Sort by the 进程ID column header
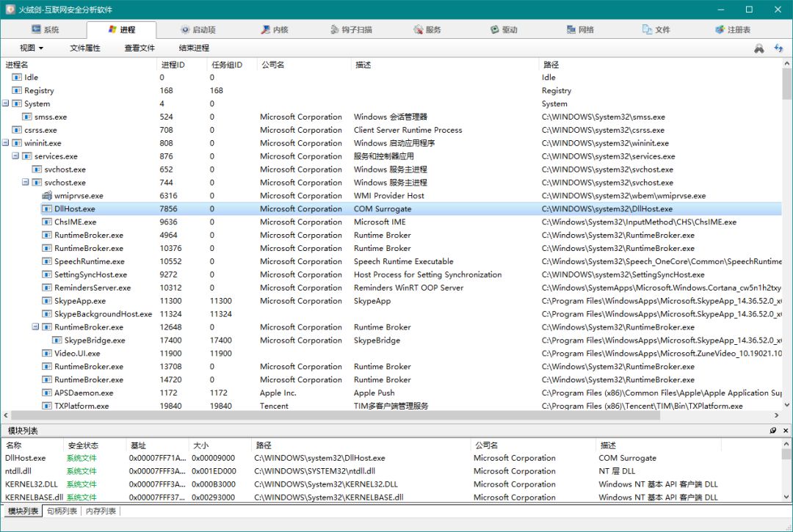793x532 pixels. (173, 65)
